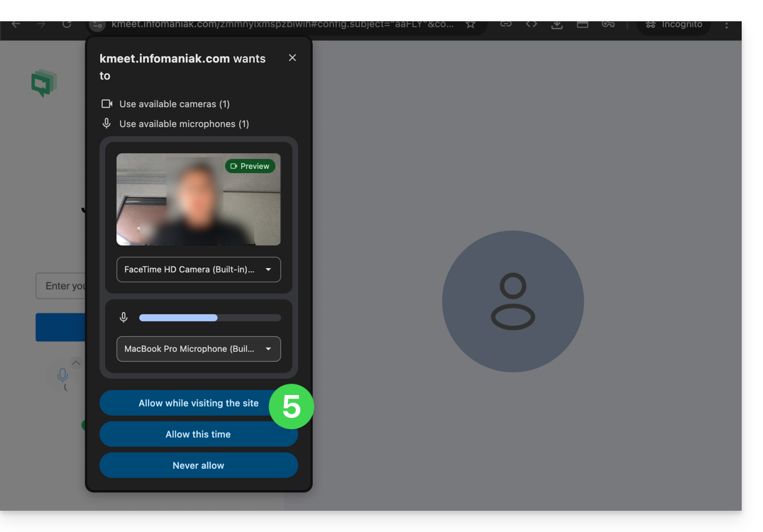Click the camera preview thumbnail
This screenshot has width=763, height=532.
198,199
